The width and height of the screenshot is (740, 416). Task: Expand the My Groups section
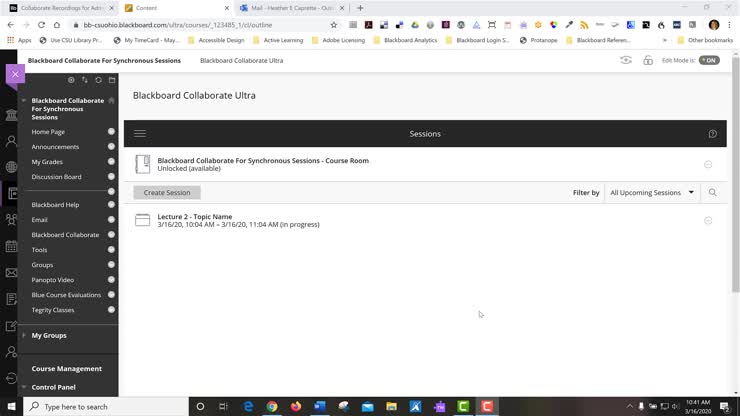pyautogui.click(x=24, y=335)
